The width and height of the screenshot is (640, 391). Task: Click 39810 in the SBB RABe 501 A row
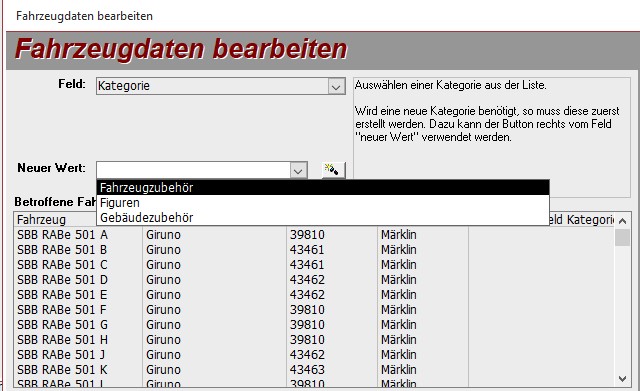pos(307,235)
